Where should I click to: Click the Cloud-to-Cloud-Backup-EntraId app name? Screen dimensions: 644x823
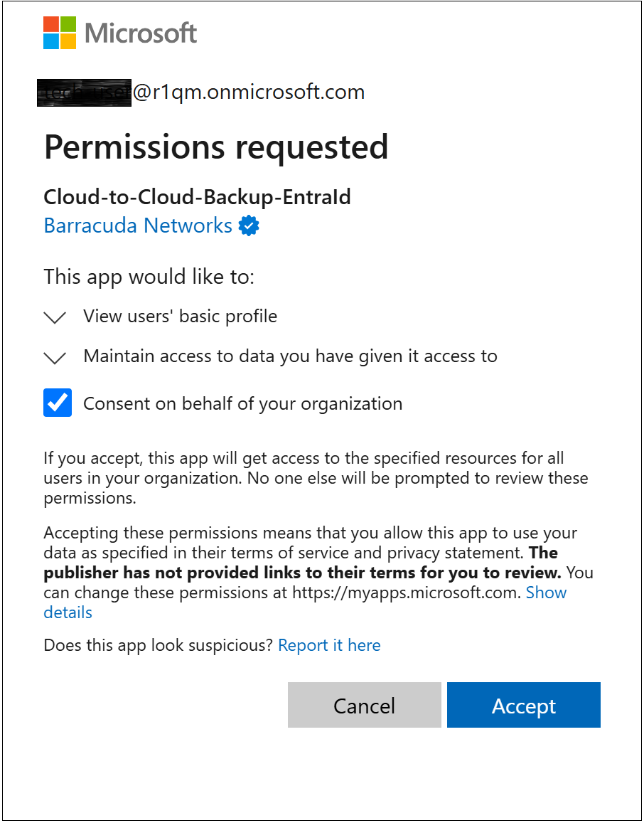pyautogui.click(x=197, y=197)
